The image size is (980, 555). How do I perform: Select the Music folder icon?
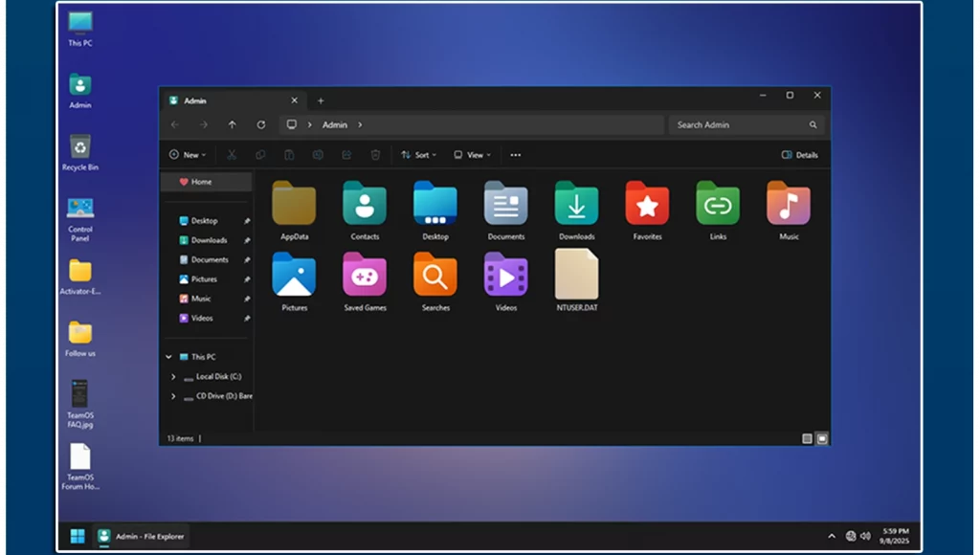pyautogui.click(x=788, y=204)
